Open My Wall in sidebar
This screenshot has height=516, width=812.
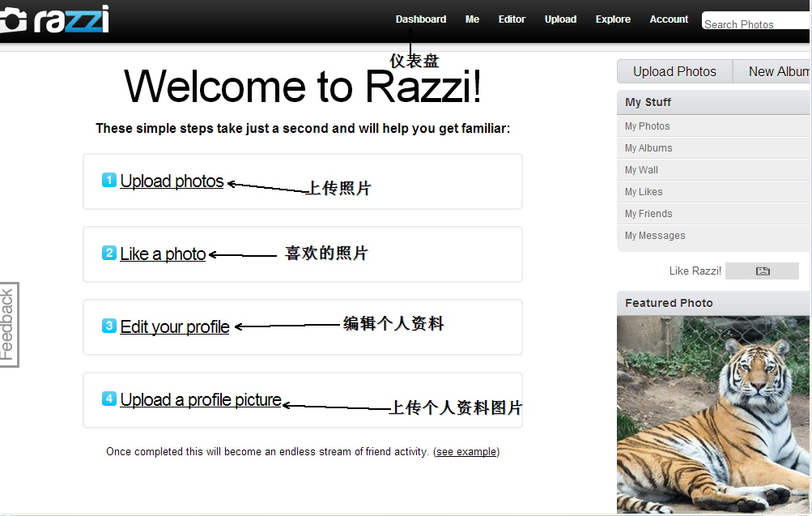[714, 170]
